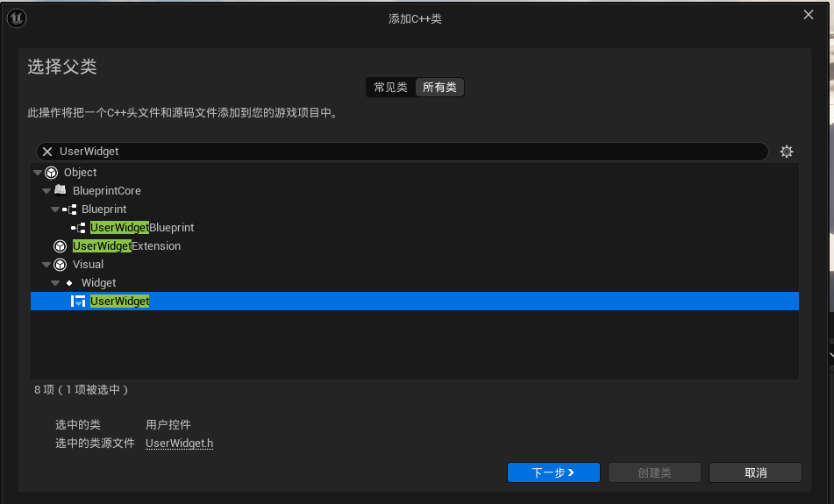Select the highlighted UserWidget class
The height and width of the screenshot is (504, 834).
pos(415,302)
